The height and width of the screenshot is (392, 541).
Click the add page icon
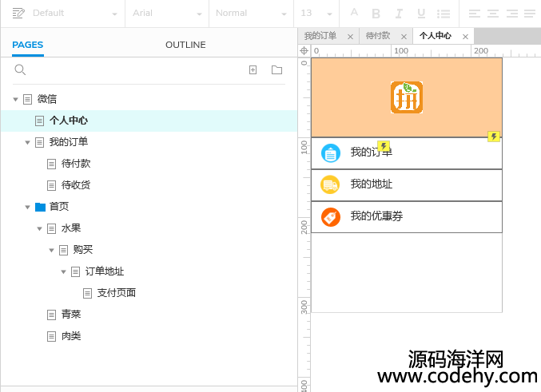point(253,70)
